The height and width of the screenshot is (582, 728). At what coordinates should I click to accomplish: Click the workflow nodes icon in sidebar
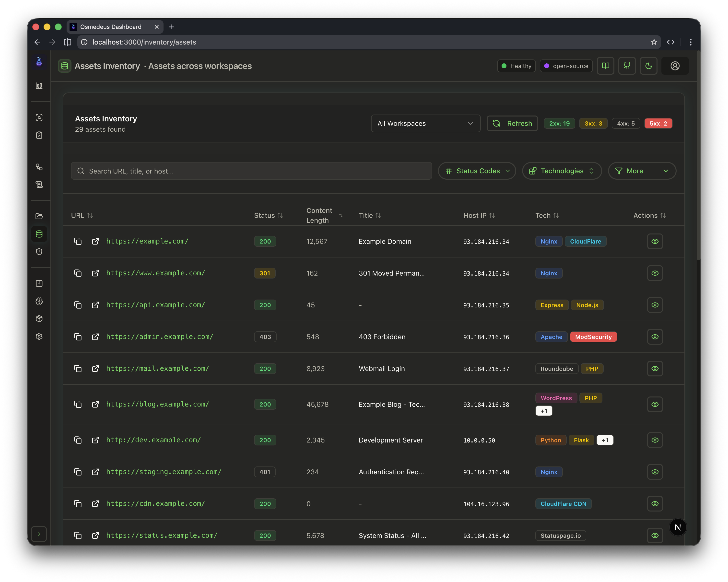[x=39, y=167]
